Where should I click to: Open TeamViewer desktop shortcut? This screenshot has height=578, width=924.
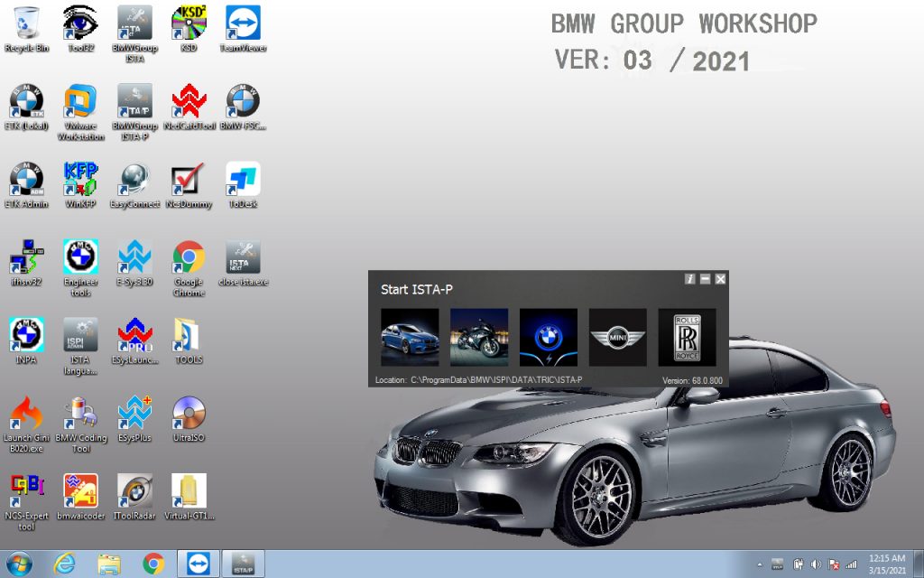click(x=243, y=30)
